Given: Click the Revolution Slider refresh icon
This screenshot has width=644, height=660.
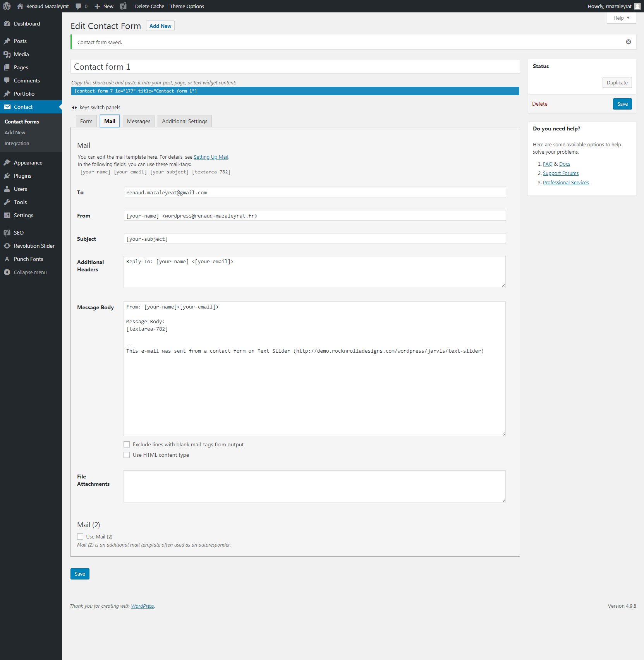Looking at the screenshot, I should coord(7,246).
